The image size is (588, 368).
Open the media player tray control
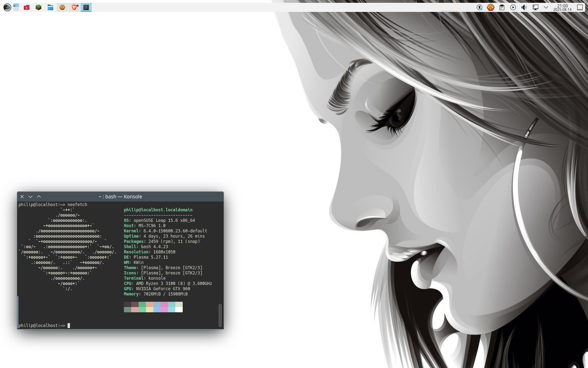[513, 7]
